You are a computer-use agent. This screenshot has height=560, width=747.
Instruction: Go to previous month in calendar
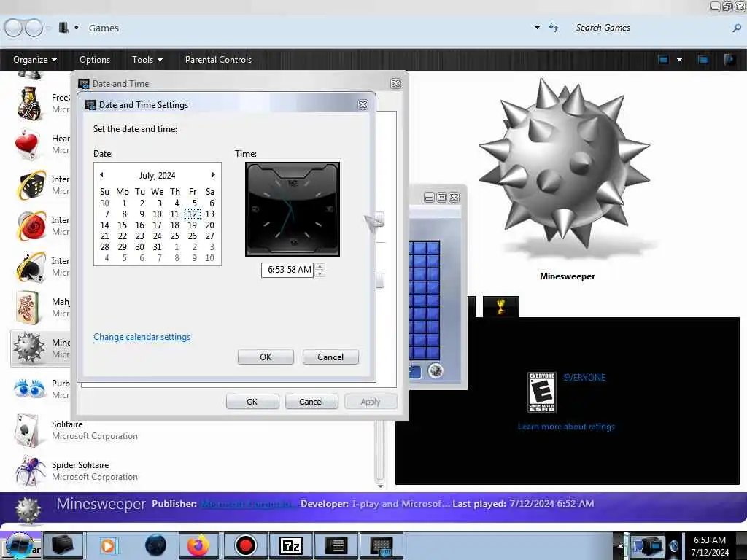pyautogui.click(x=101, y=175)
